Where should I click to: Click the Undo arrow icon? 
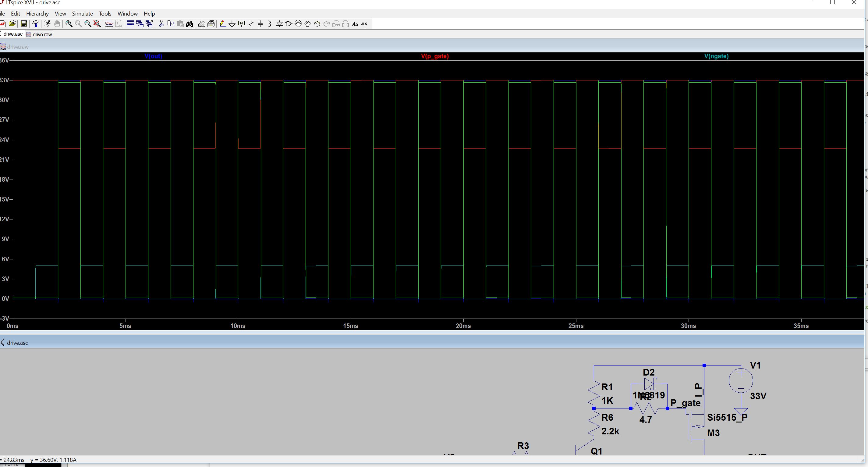(x=317, y=23)
